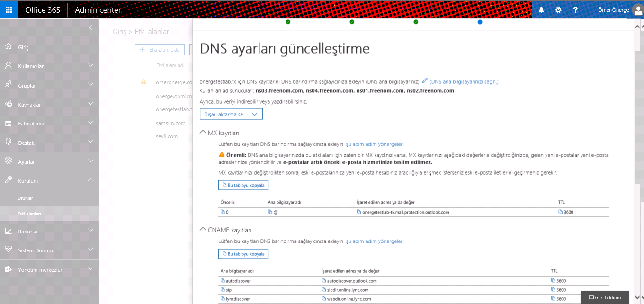This screenshot has height=304, width=644.
Task: Click the Sistem Durumu heart icon
Action: 8,250
